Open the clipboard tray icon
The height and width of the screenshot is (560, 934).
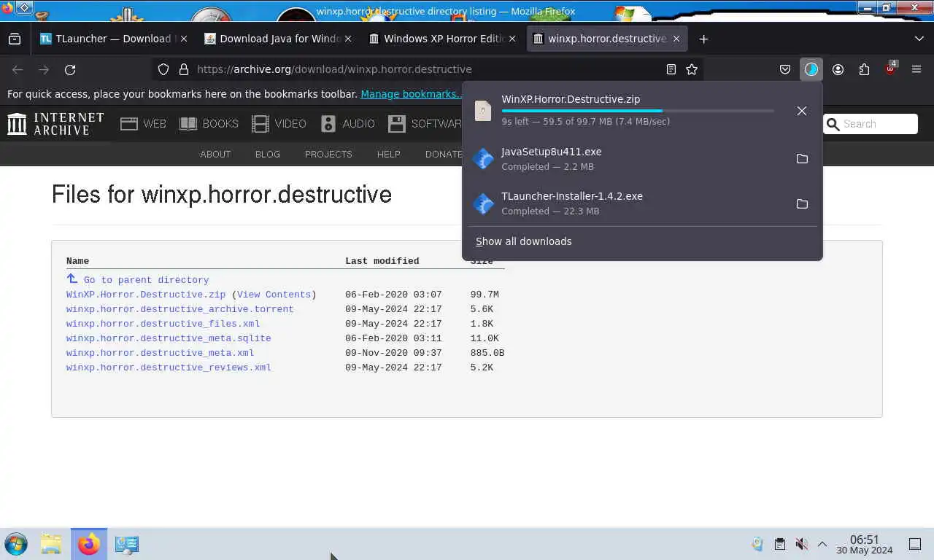pyautogui.click(x=779, y=544)
